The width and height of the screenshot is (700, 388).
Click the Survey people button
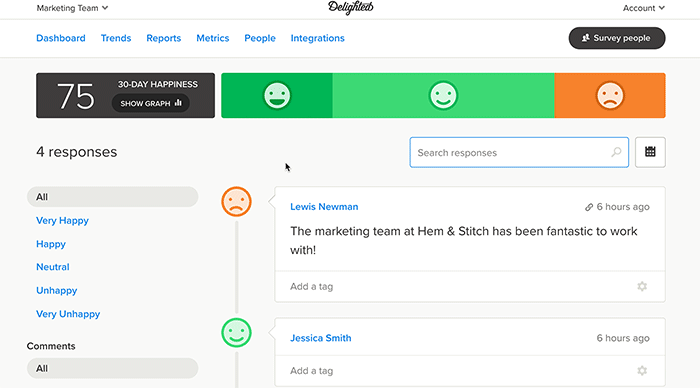[x=617, y=38]
